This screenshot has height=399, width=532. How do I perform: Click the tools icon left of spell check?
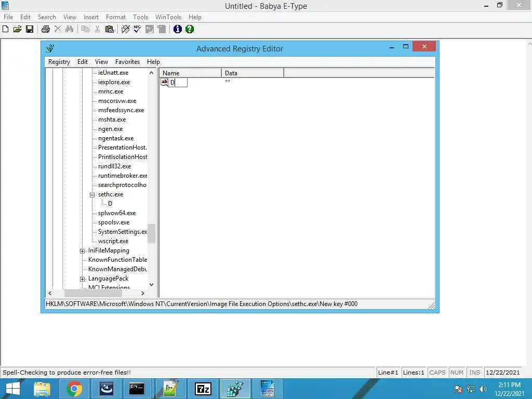(126, 29)
